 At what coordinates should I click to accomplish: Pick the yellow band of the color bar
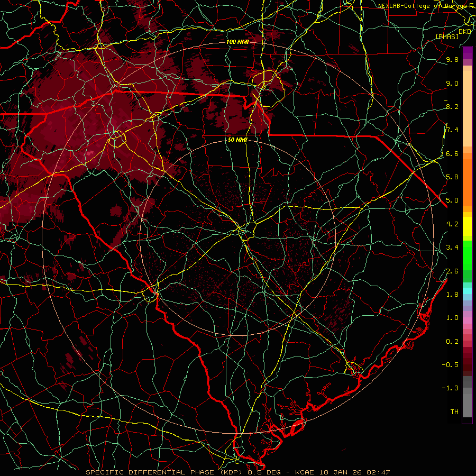467,226
